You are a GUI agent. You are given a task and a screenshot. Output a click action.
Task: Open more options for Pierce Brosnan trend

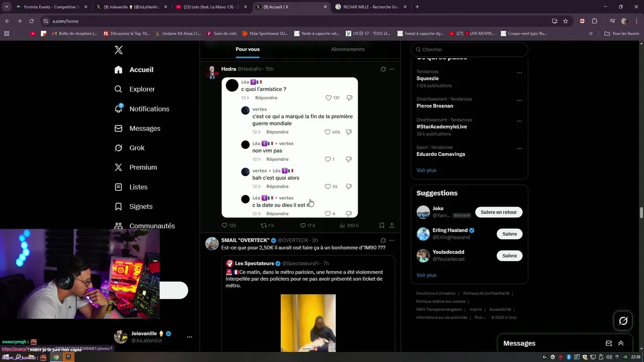point(519,101)
